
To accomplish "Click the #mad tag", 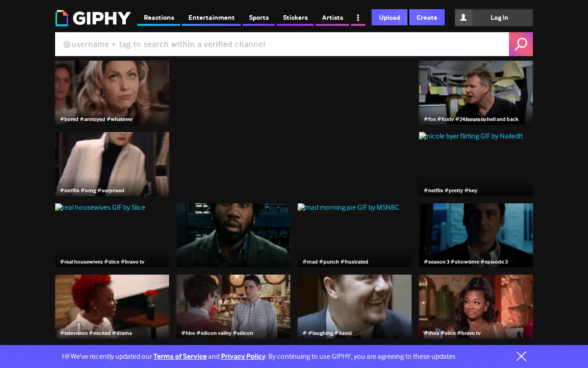I will pyautogui.click(x=310, y=262).
